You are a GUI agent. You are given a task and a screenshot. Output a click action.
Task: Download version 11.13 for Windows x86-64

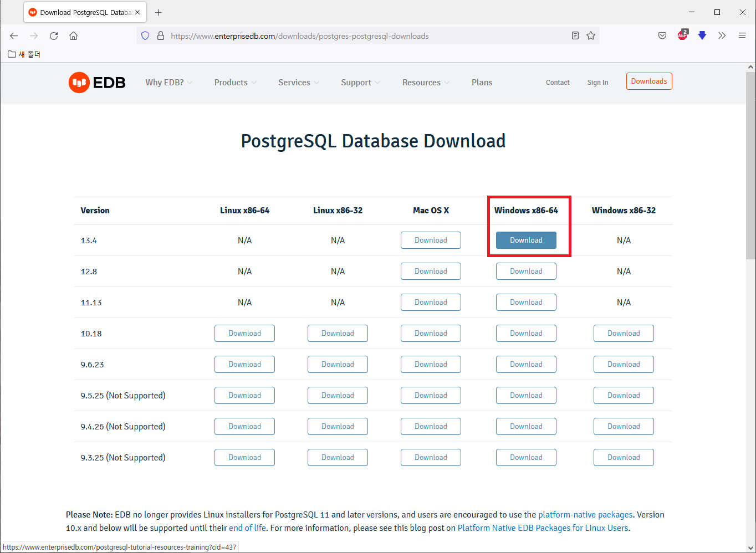[526, 303]
